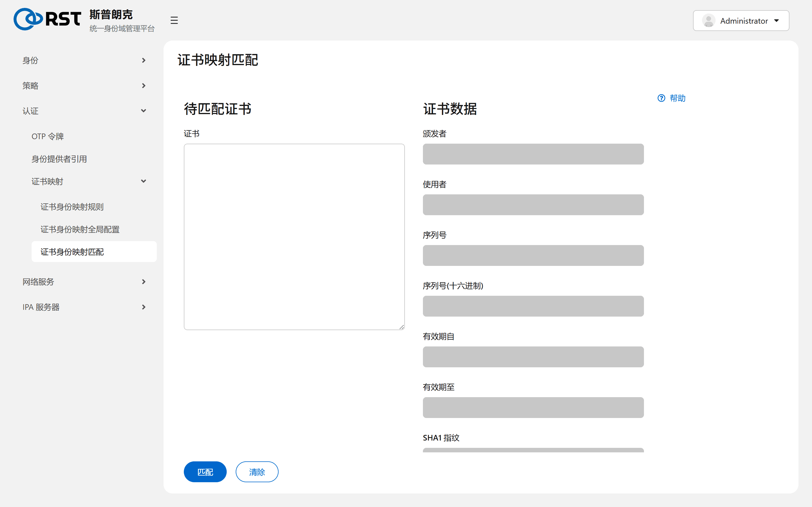This screenshot has height=507, width=812.
Task: Expand the 策略 menu section
Action: 85,86
